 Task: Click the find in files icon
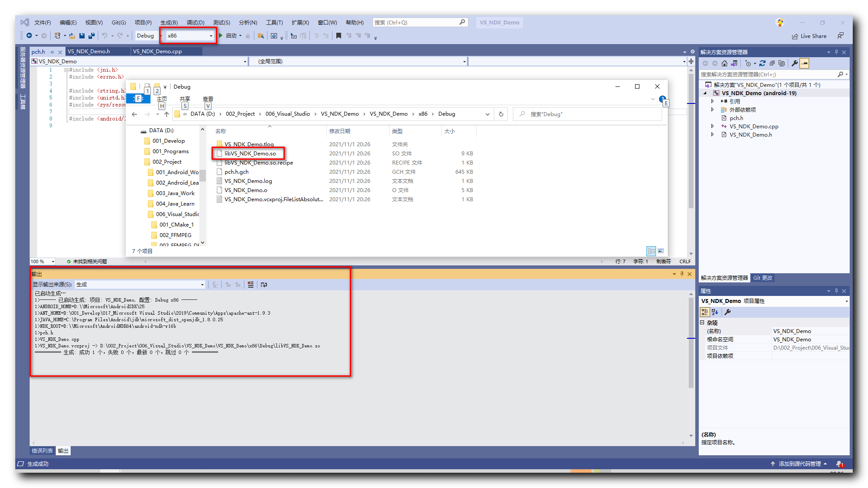261,36
